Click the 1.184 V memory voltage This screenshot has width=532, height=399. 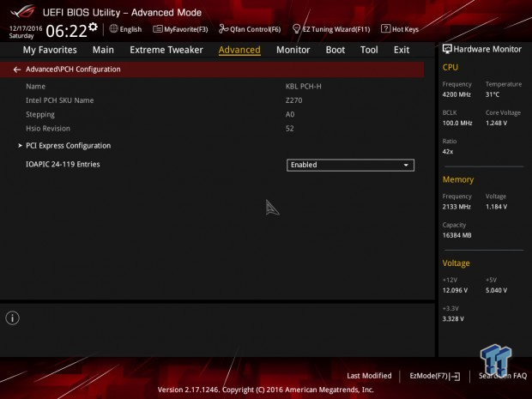[496, 207]
